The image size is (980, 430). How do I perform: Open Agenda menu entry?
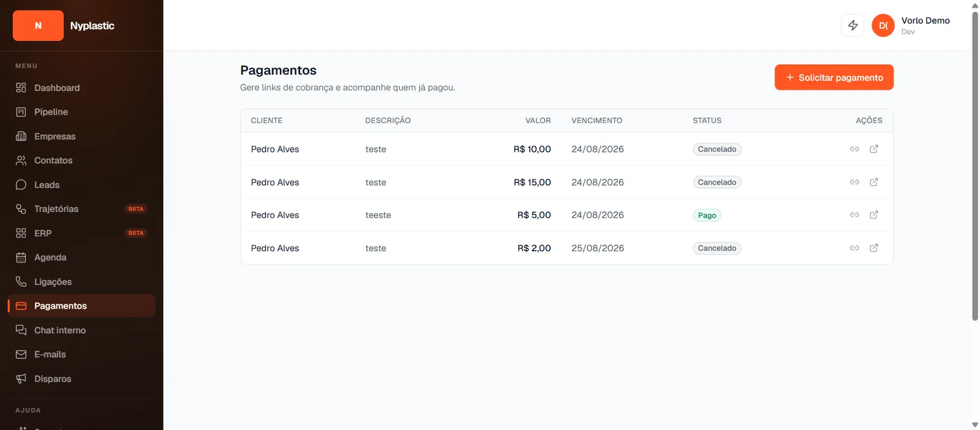[81, 257]
